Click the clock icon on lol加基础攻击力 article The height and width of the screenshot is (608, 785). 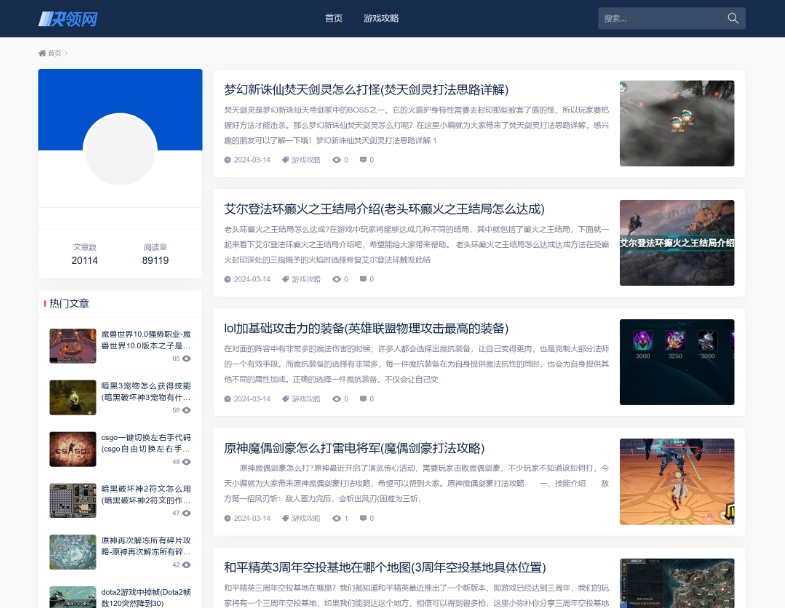point(227,399)
